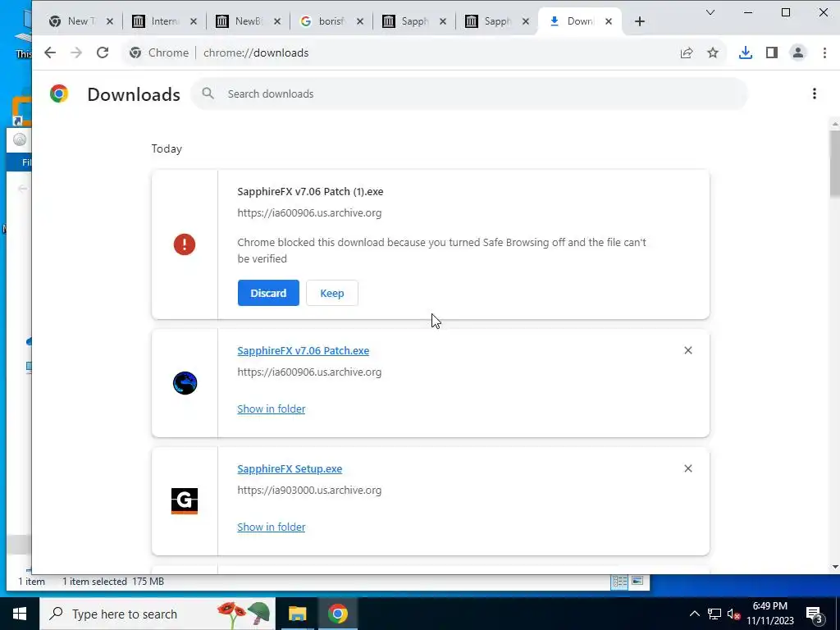Click the network icon in system tray
The image size is (840, 630).
[714, 614]
